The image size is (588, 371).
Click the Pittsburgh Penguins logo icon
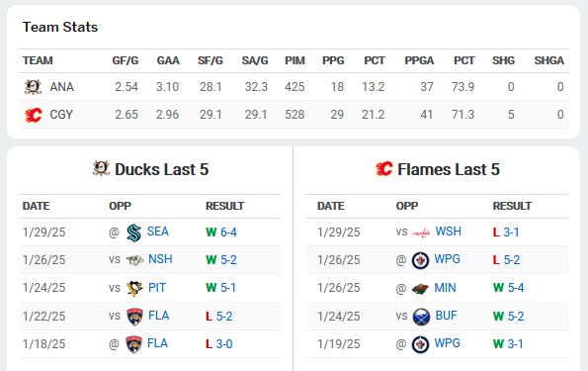[134, 288]
